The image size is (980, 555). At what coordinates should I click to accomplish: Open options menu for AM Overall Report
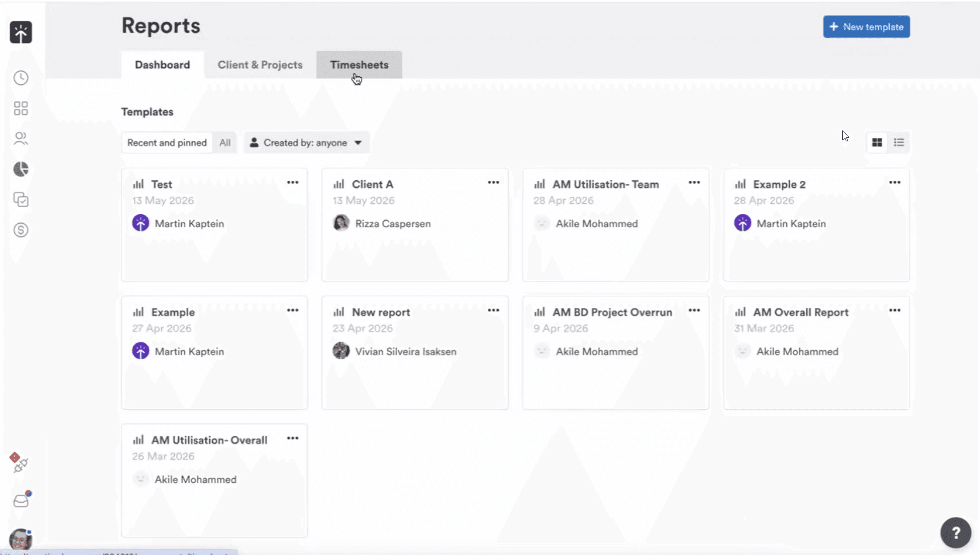[895, 310]
